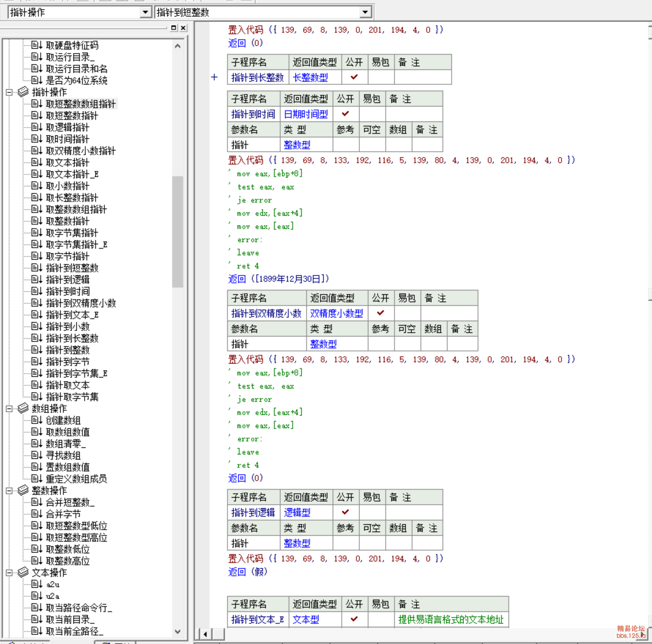
Task: Click the 数组操作 folder book icon
Action: pos(23,409)
